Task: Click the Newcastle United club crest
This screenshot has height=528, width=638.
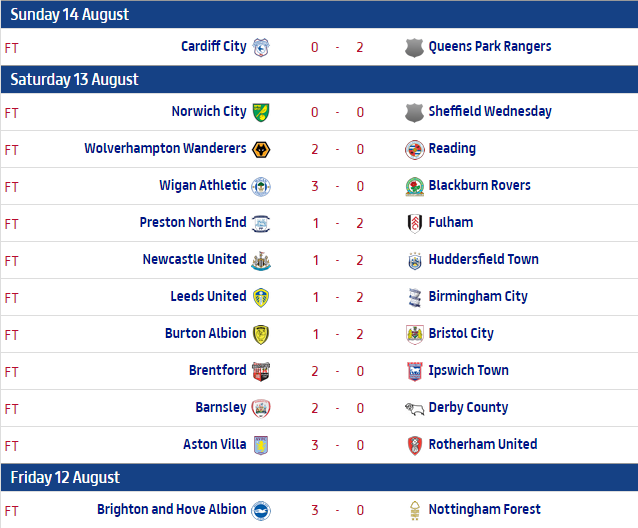Action: [x=261, y=260]
